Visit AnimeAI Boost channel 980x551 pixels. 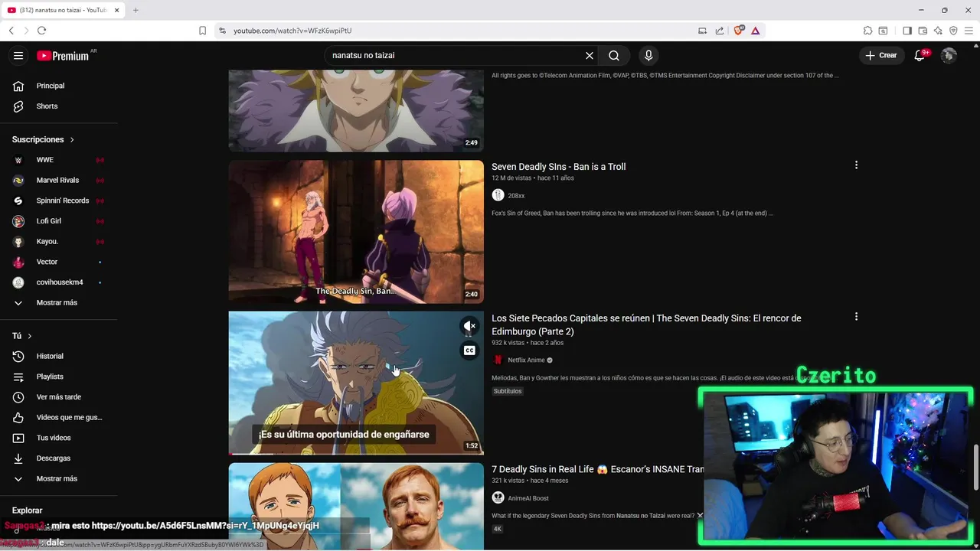528,498
